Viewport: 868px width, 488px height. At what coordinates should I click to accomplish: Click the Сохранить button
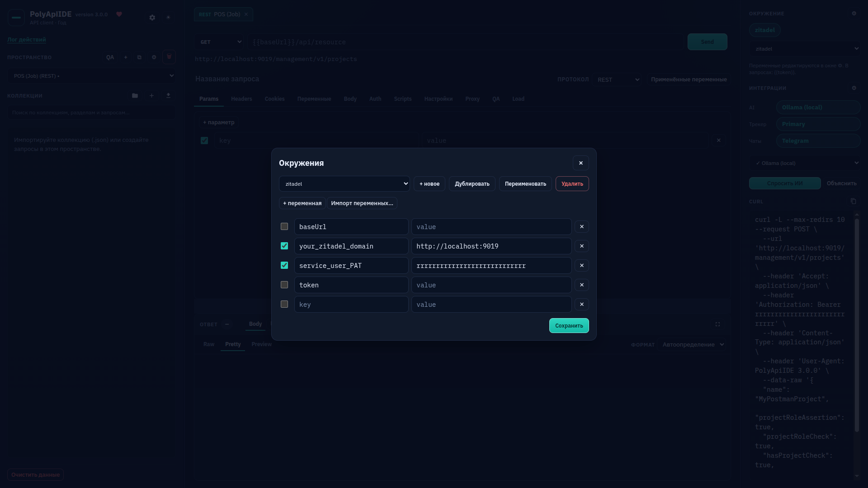tap(569, 325)
